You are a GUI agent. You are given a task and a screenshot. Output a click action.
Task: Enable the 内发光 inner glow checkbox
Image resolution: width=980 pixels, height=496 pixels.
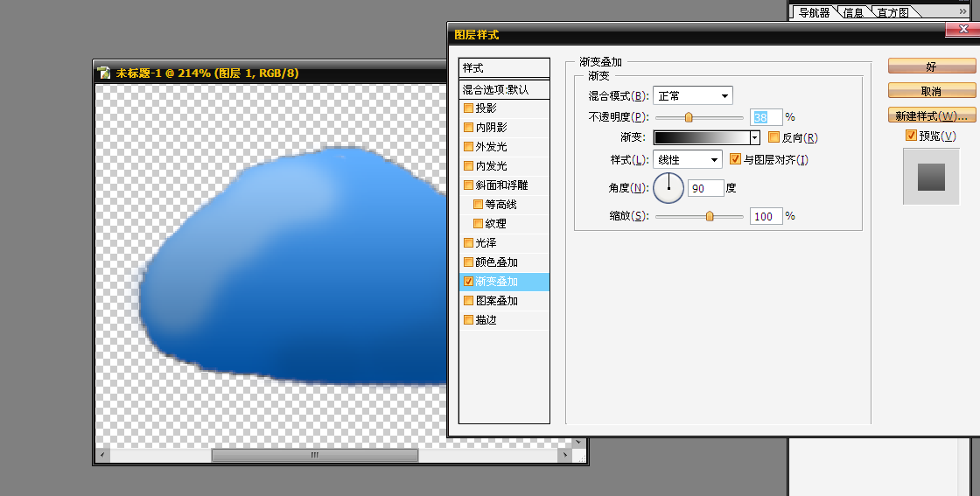(468, 165)
